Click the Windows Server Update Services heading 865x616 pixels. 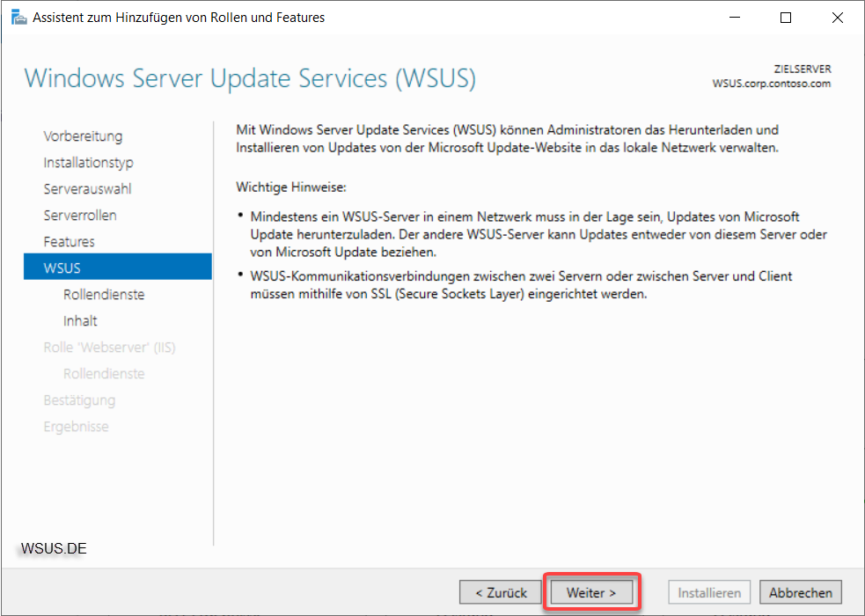point(250,78)
